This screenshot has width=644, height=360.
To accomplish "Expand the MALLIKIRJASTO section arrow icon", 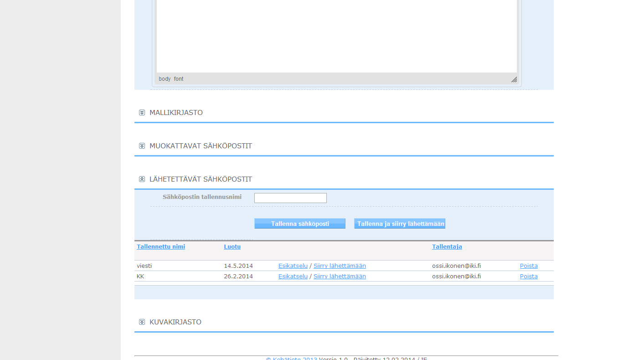I will [x=142, y=112].
